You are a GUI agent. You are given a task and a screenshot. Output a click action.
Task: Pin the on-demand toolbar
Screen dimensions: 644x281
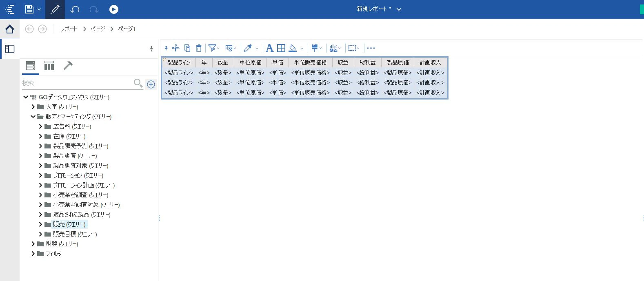166,48
